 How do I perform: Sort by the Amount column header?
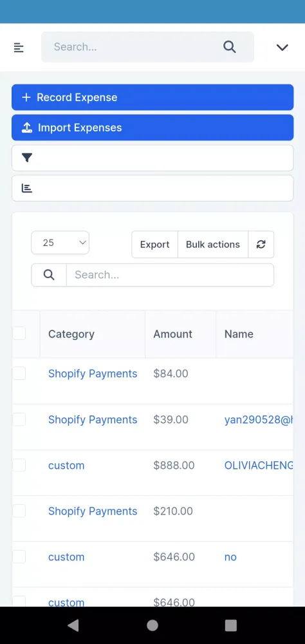[x=173, y=334]
